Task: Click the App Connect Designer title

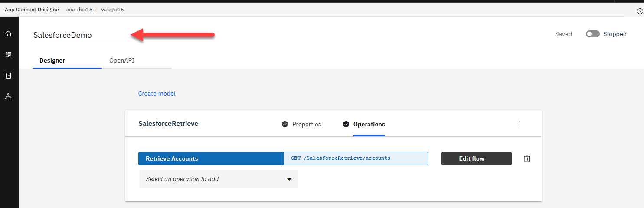Action: pos(32,10)
